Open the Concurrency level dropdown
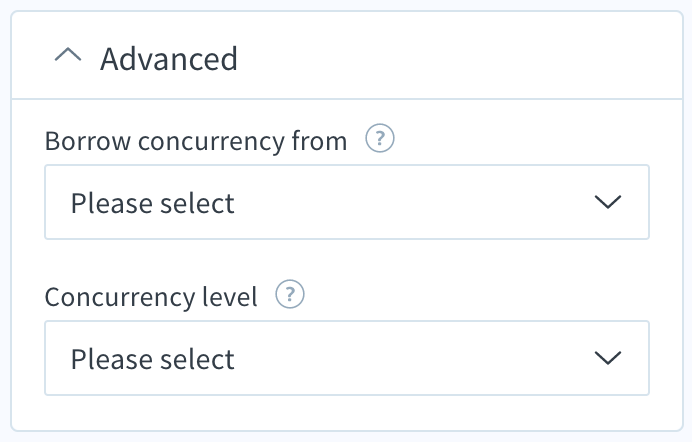Viewport: 692px width, 442px height. coord(347,358)
